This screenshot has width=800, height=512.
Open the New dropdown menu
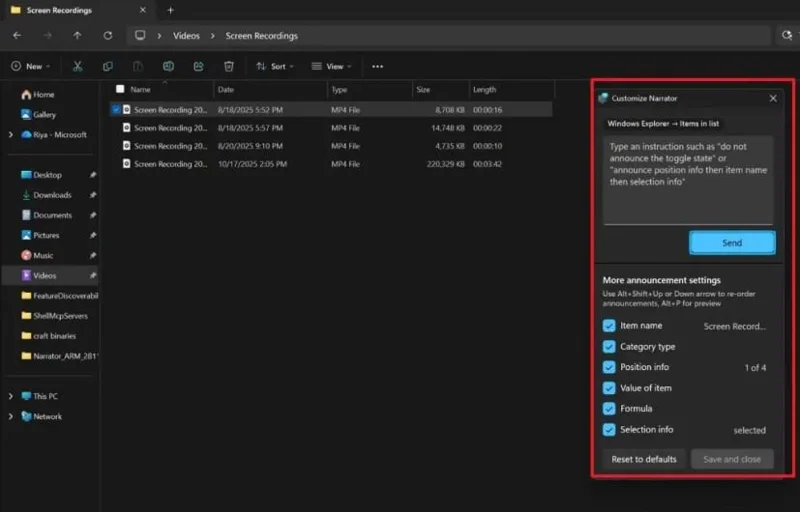31,66
